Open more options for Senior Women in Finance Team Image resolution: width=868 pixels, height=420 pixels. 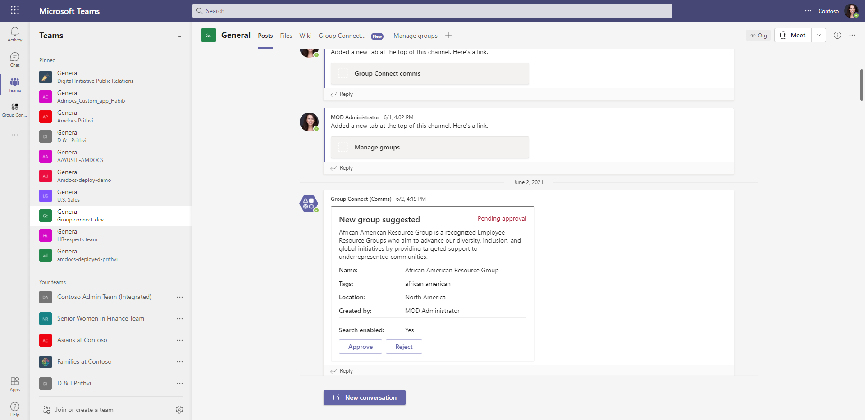click(x=180, y=319)
